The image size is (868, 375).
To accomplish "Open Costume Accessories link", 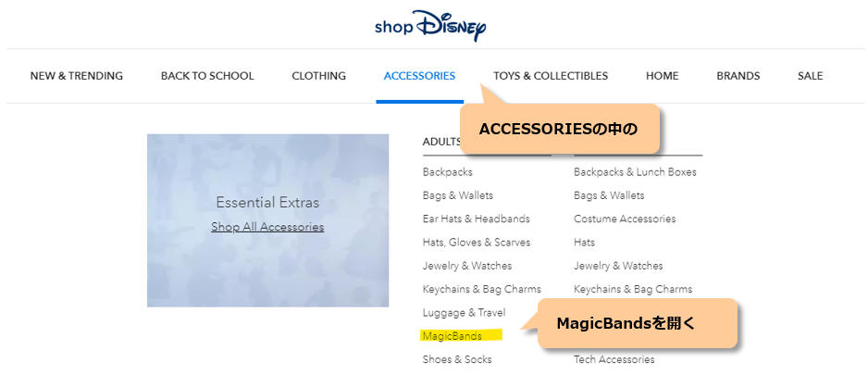I will (625, 219).
